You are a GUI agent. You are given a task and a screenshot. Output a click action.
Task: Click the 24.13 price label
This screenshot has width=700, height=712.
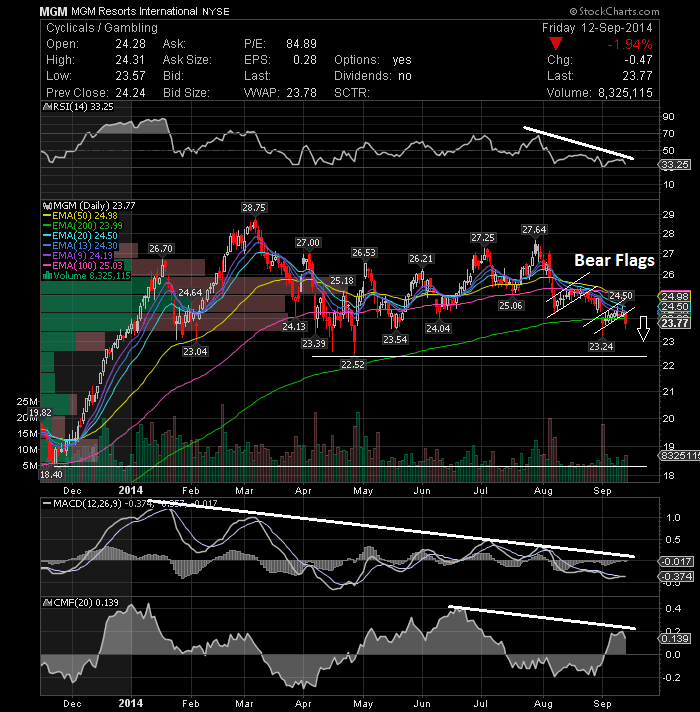(x=294, y=326)
